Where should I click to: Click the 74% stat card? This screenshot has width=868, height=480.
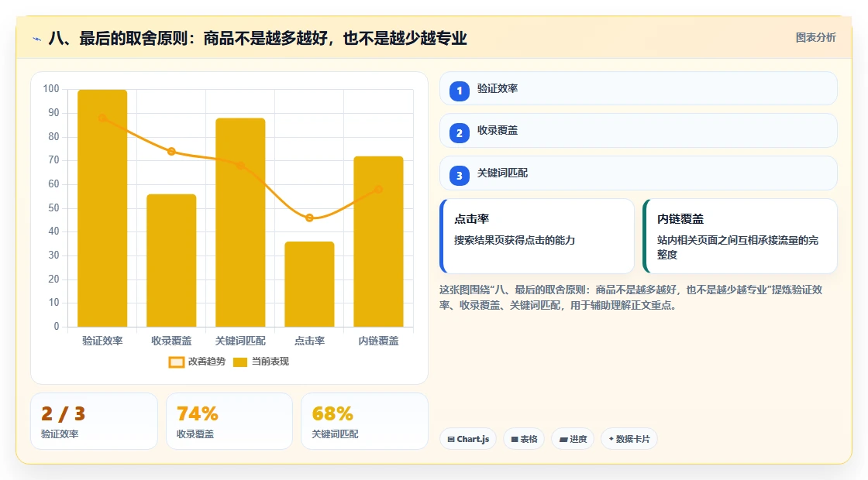229,421
